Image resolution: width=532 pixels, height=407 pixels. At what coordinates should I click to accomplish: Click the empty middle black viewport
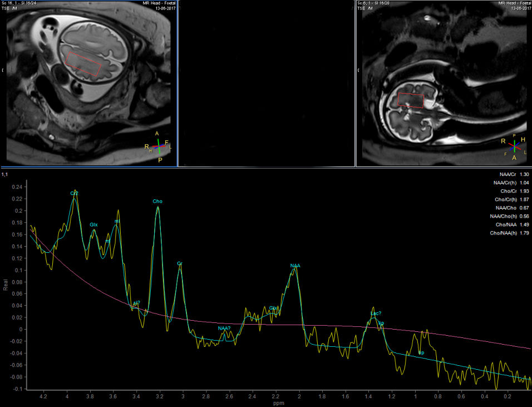coord(266,84)
